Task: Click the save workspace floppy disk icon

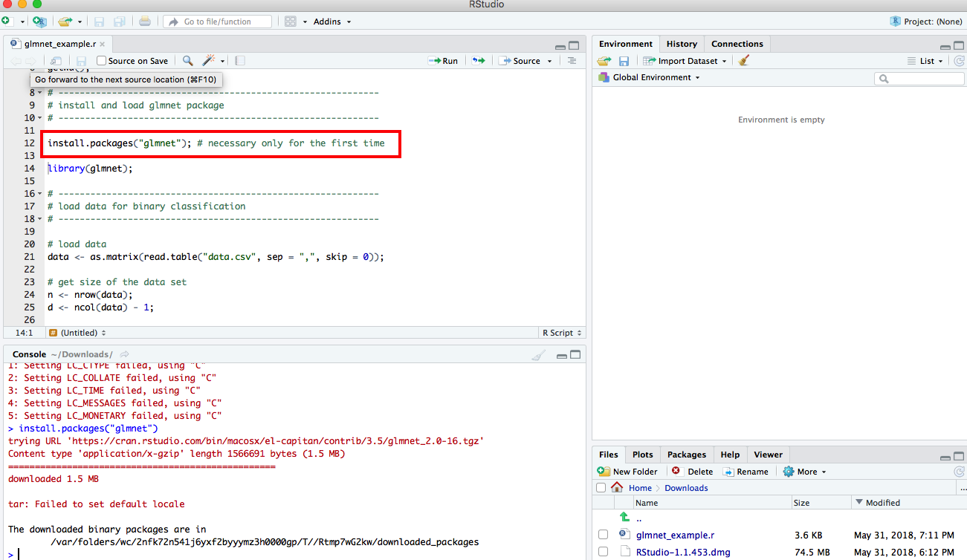Action: click(624, 61)
